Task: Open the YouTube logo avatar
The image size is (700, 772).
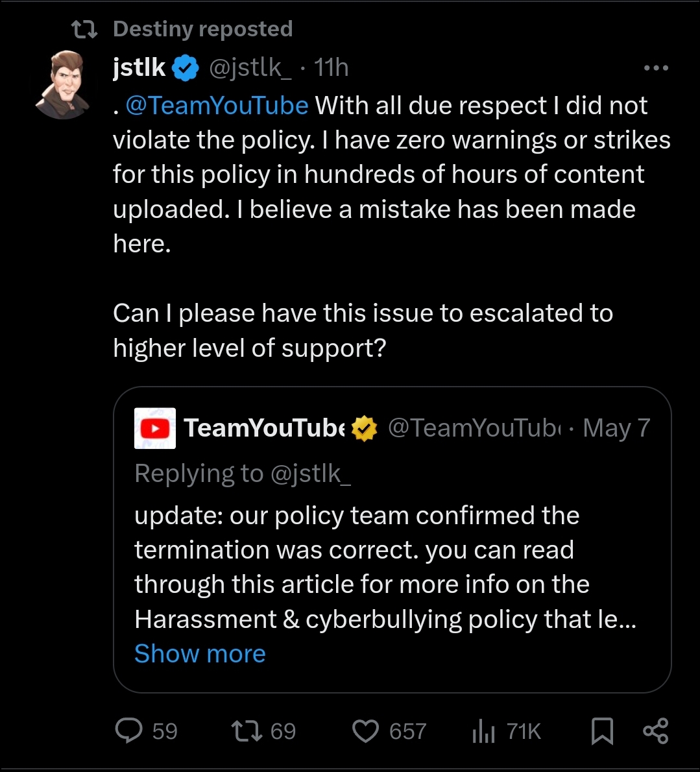Action: 155,428
